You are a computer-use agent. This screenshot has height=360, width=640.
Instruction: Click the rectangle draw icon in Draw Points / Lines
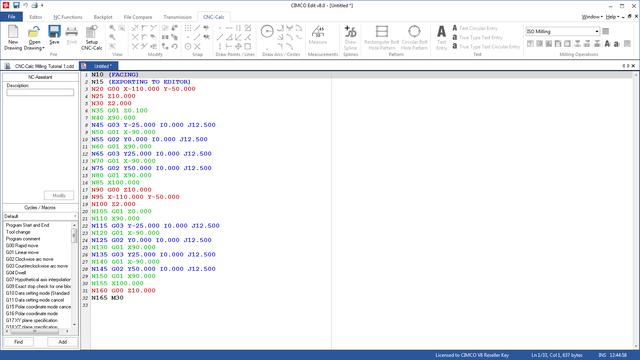[x=248, y=47]
